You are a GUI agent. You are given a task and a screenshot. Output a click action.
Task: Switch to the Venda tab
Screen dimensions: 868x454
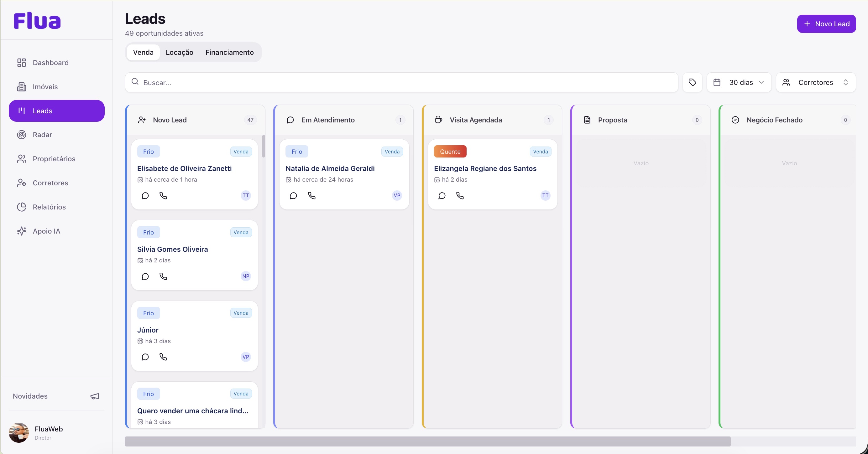tap(143, 52)
